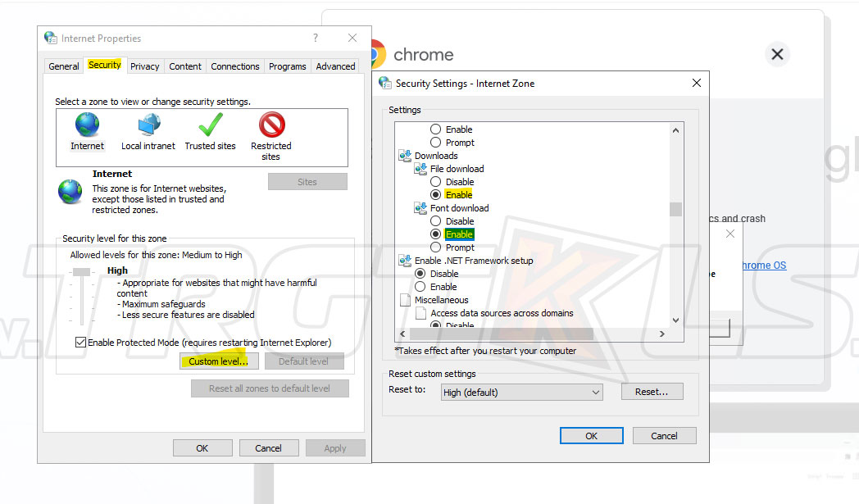Open the Advanced tab

(x=335, y=66)
